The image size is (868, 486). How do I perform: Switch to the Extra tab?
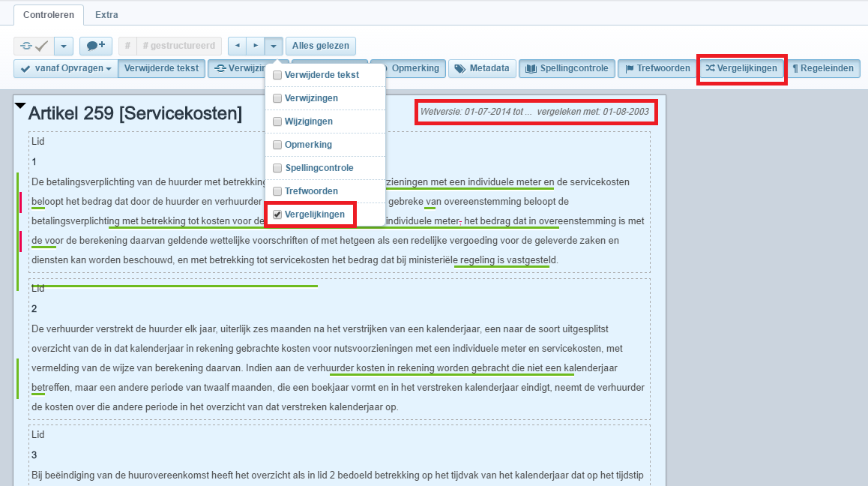[x=106, y=14]
